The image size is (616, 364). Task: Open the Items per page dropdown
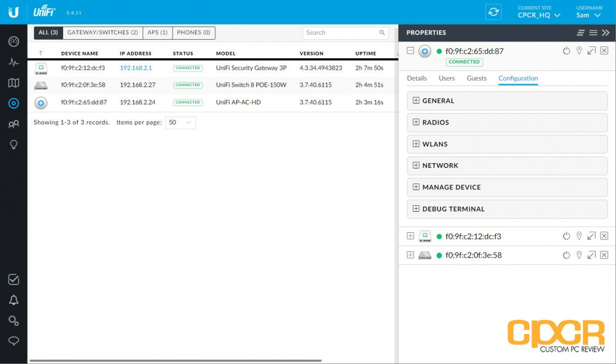click(x=180, y=122)
